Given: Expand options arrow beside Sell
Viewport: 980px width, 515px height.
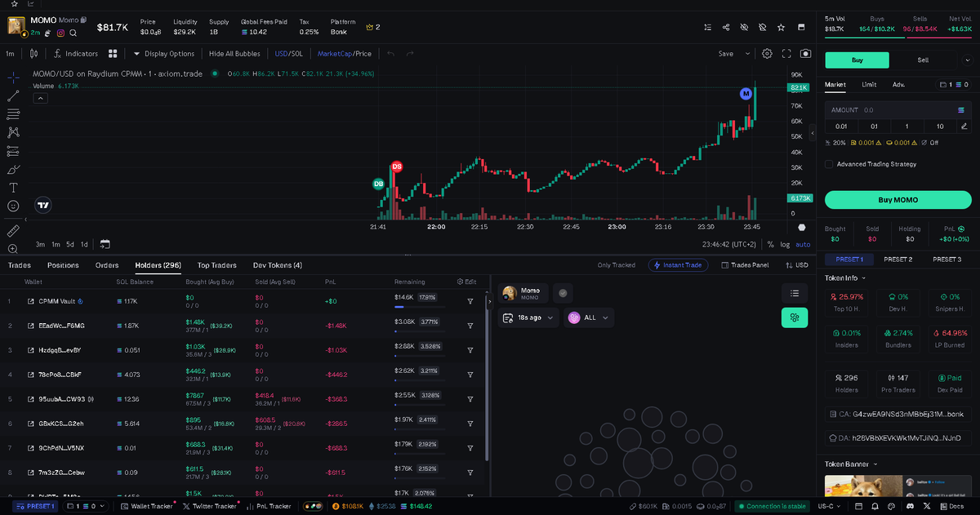Looking at the screenshot, I should (966, 60).
